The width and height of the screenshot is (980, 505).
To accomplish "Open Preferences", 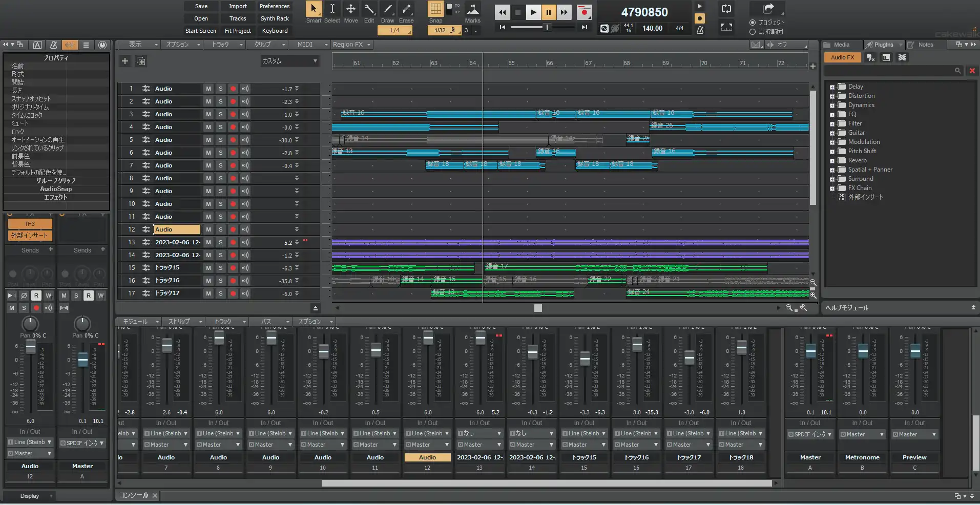I will (x=275, y=6).
